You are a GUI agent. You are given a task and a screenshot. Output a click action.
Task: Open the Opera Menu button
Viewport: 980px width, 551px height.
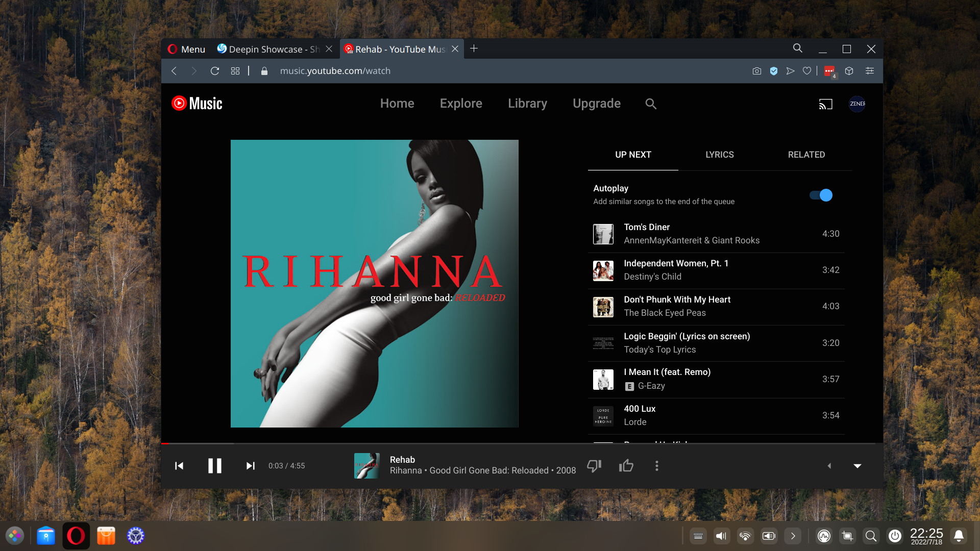[x=186, y=49]
